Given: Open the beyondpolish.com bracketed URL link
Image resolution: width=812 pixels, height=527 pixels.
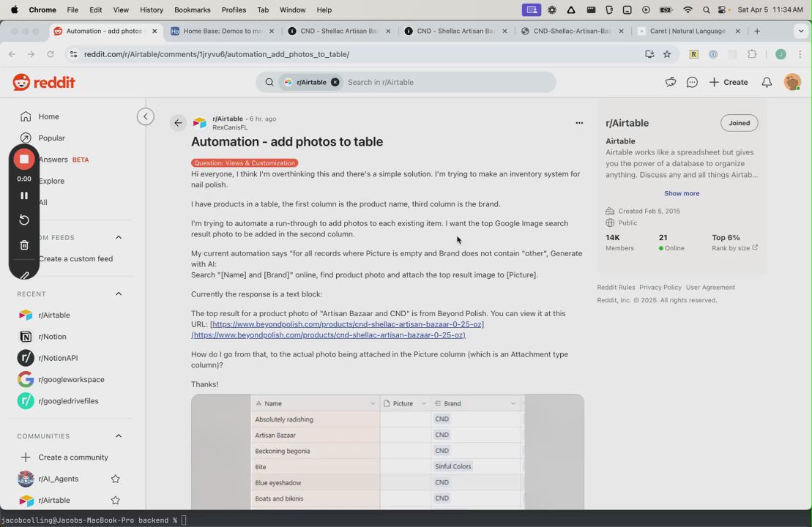Looking at the screenshot, I should [347, 324].
